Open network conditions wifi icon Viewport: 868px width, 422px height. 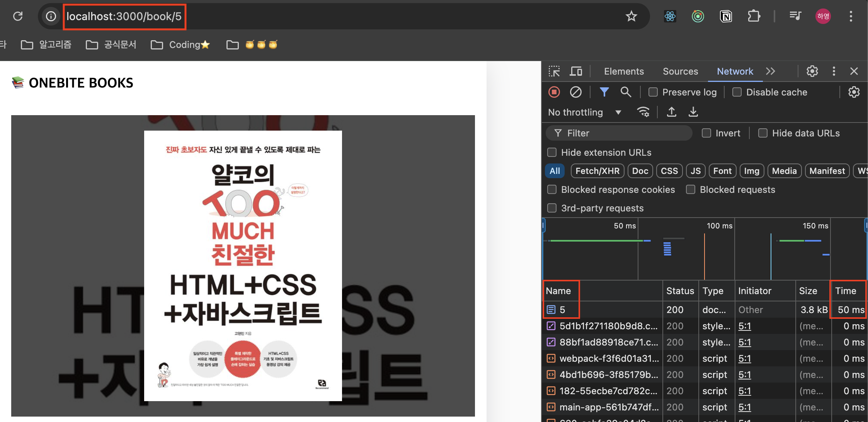(643, 112)
